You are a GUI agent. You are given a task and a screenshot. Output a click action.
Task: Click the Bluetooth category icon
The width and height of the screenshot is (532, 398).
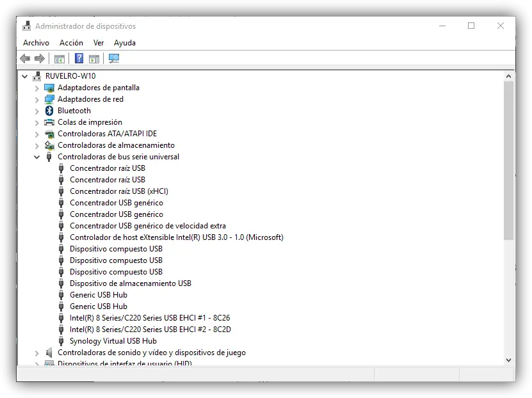[49, 111]
